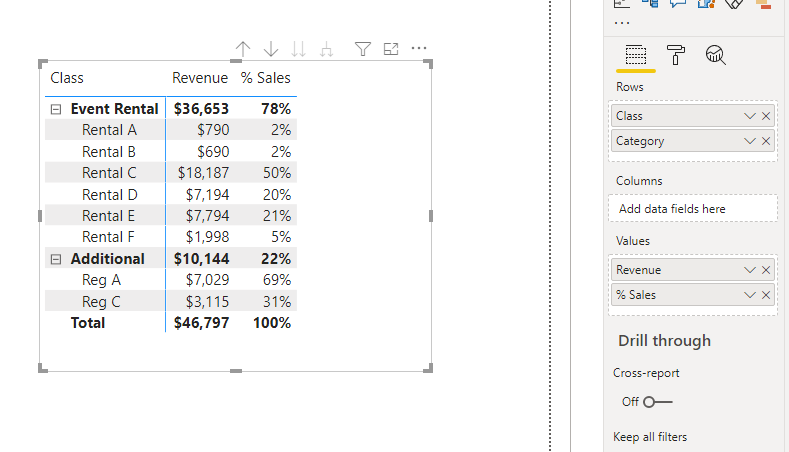Open More options ellipsis above matrix
This screenshot has width=789, height=452.
tap(419, 48)
